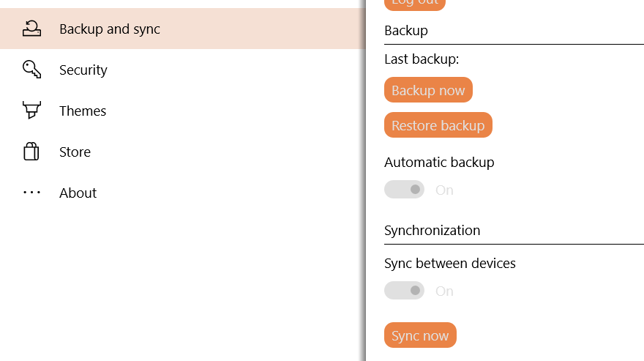Click the Sync between devices text label
Image resolution: width=644 pixels, height=361 pixels.
pyautogui.click(x=450, y=263)
